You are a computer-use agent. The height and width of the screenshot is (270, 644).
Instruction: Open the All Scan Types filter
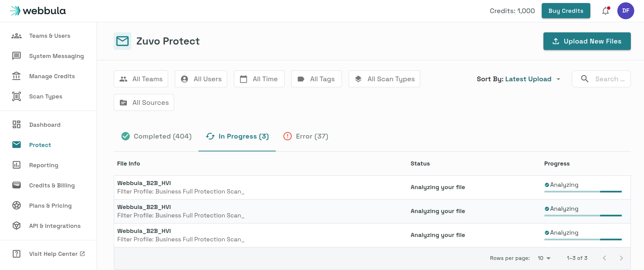(x=384, y=79)
